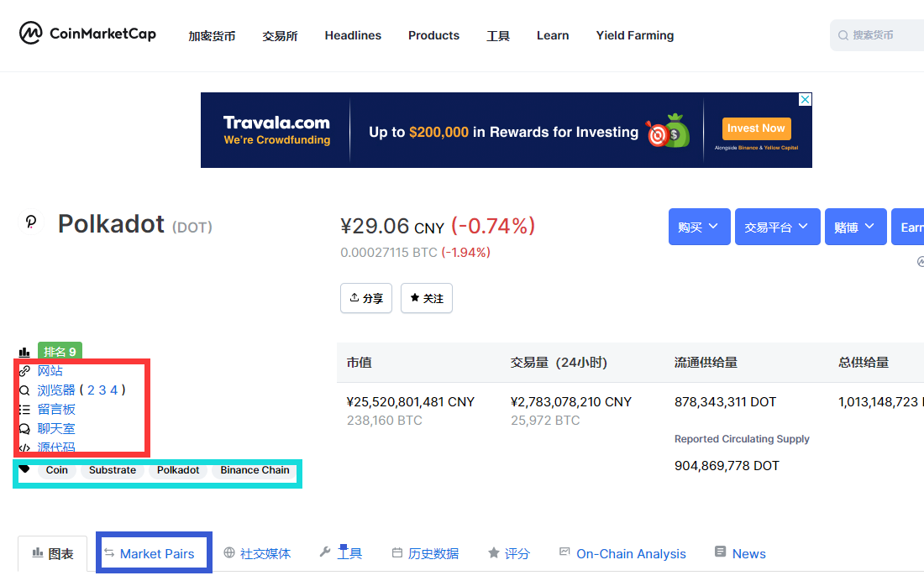Viewport: 924px width, 586px height.
Task: Click the star icon for 评分
Action: 494,552
